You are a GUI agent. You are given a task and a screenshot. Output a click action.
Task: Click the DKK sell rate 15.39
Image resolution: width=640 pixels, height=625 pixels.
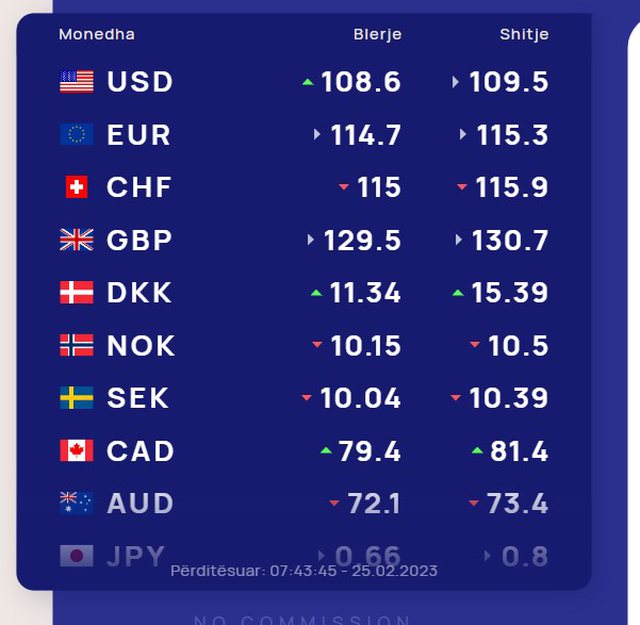click(x=509, y=293)
